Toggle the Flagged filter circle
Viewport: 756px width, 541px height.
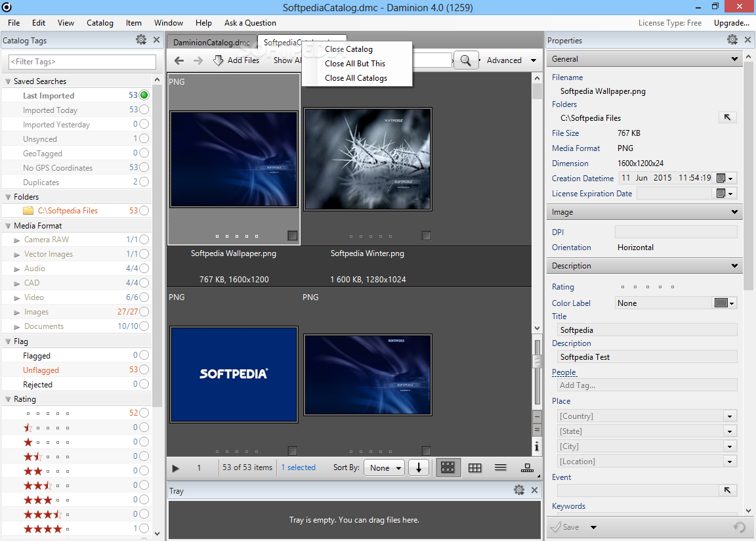click(x=144, y=355)
